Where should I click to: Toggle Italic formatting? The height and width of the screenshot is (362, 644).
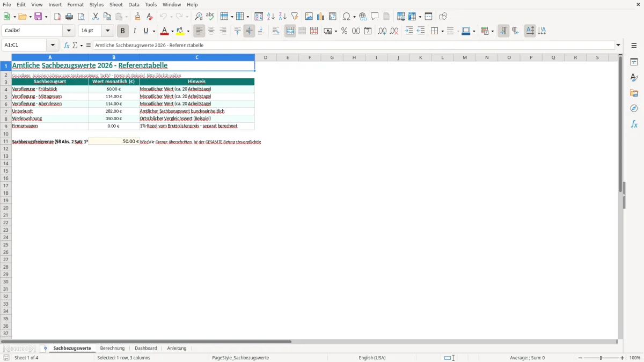[x=135, y=31]
